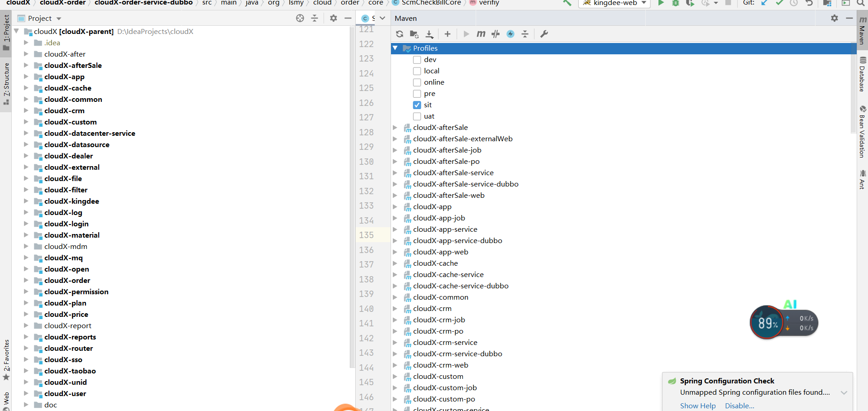Click line number 135 in editor gutter
The height and width of the screenshot is (411, 868).
[x=366, y=235]
